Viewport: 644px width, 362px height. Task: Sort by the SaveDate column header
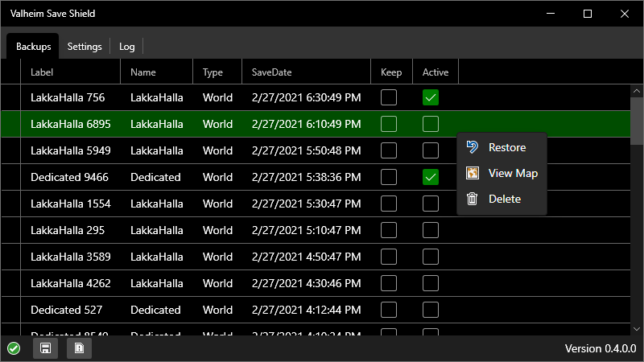tap(307, 72)
